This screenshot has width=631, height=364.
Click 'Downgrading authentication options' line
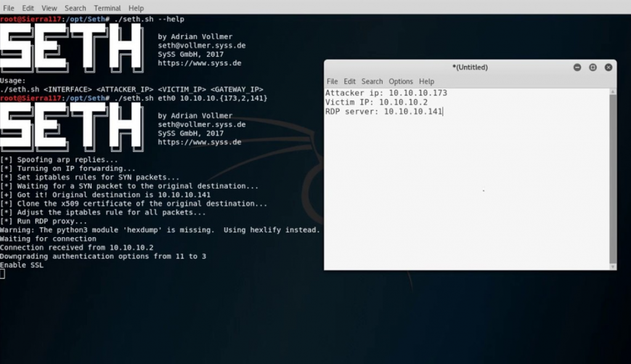(x=103, y=257)
